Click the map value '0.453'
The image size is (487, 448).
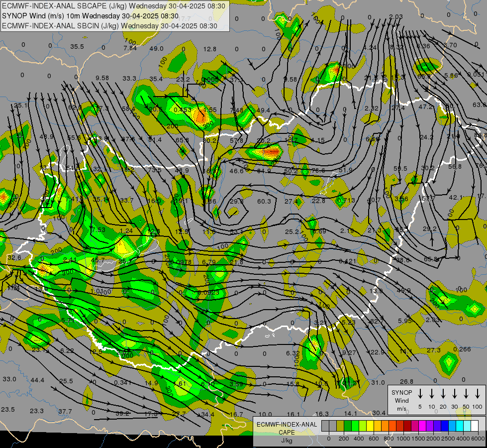click(x=183, y=110)
